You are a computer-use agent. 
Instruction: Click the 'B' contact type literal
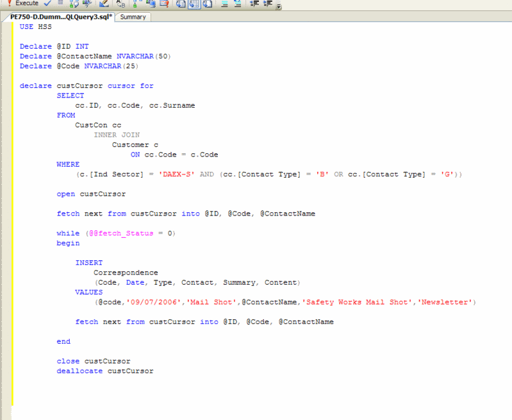322,174
